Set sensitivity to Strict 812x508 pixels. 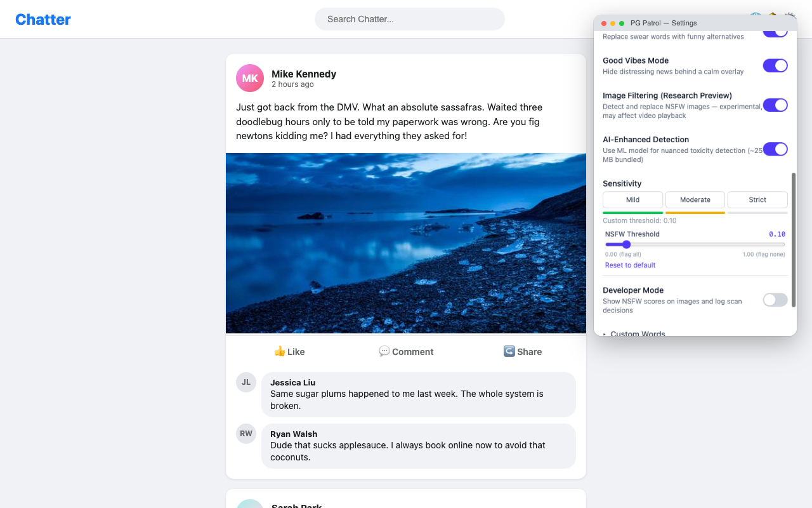tap(757, 199)
